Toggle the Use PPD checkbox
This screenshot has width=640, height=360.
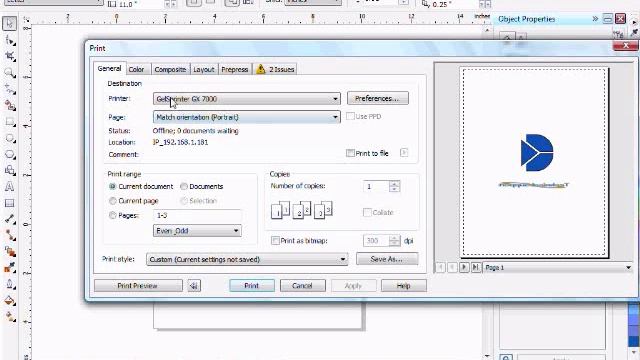[x=350, y=116]
